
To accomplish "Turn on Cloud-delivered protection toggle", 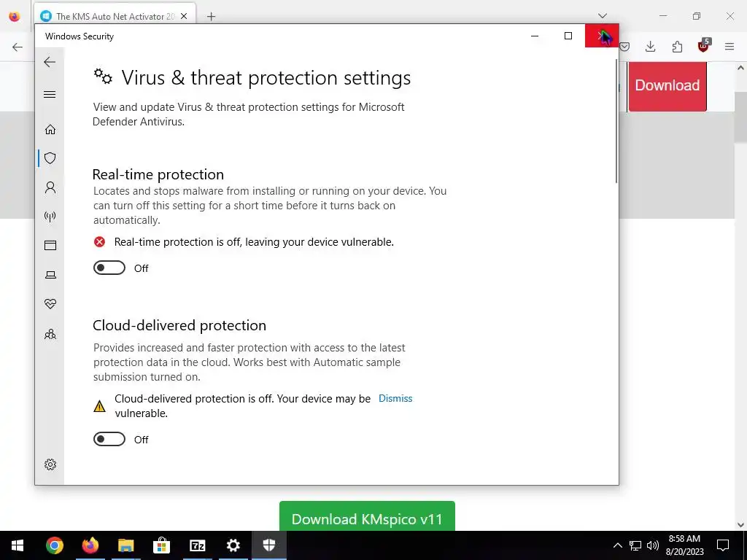I will pos(109,439).
